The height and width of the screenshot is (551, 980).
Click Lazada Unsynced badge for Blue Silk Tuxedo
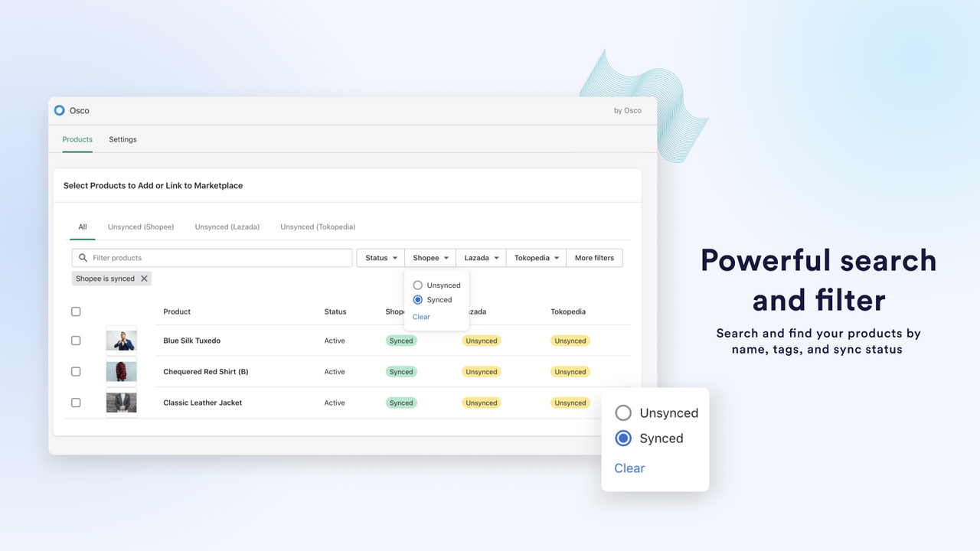pyautogui.click(x=482, y=341)
